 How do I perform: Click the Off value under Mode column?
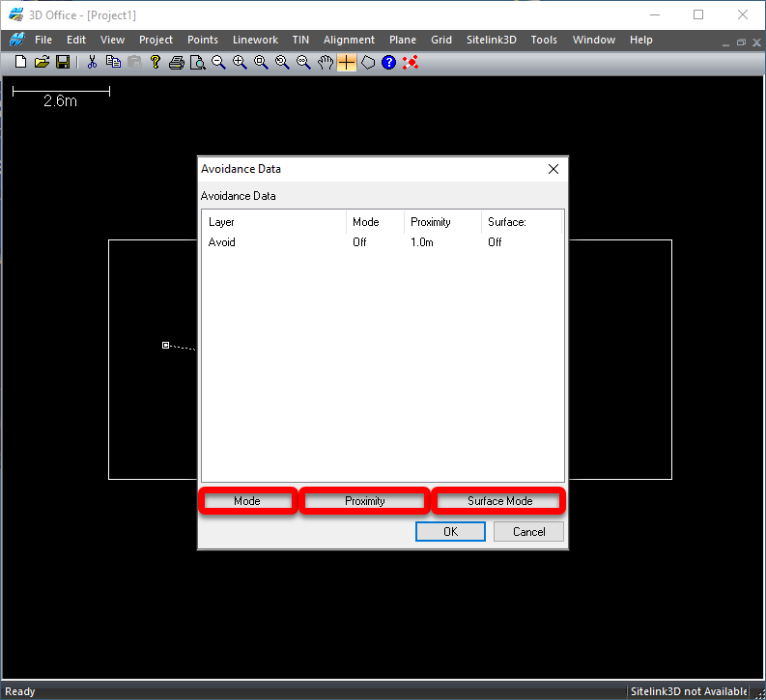pyautogui.click(x=359, y=242)
